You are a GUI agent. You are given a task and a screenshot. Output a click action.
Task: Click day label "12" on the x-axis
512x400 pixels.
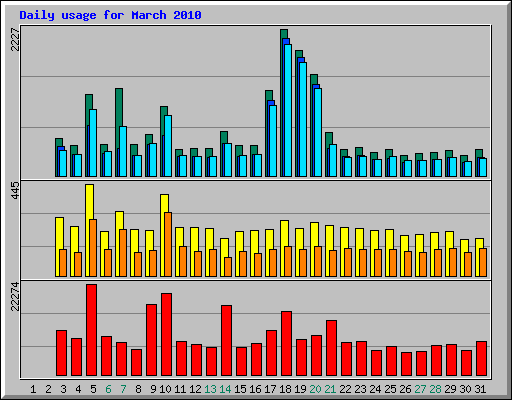click(x=195, y=389)
